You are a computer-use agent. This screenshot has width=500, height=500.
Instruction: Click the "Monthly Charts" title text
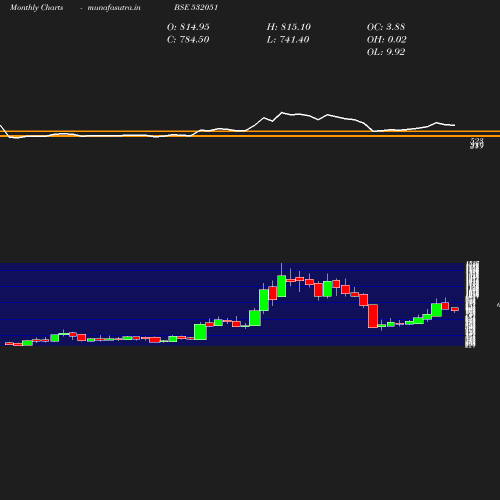tap(36, 7)
